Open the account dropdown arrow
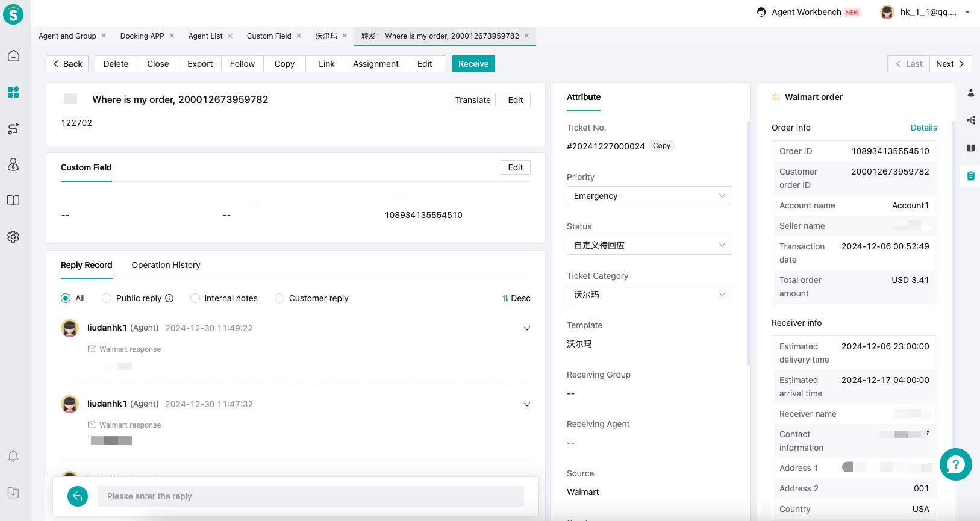This screenshot has height=521, width=980. 967,12
